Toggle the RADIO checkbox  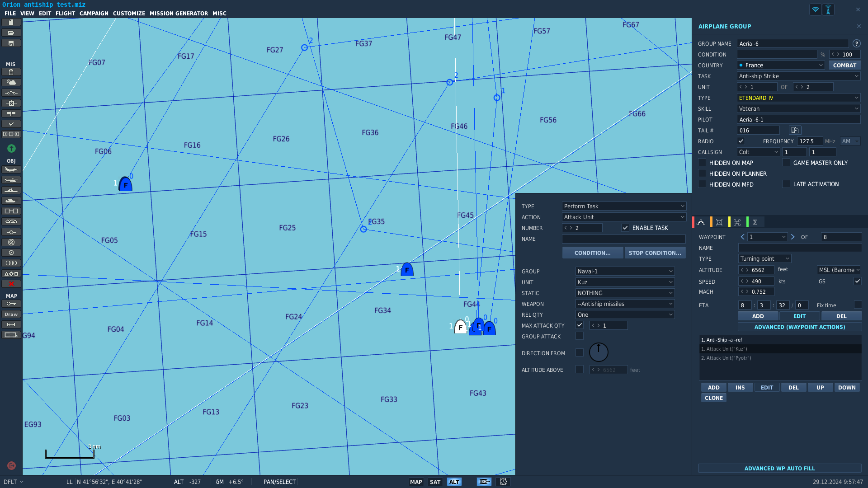(x=741, y=141)
